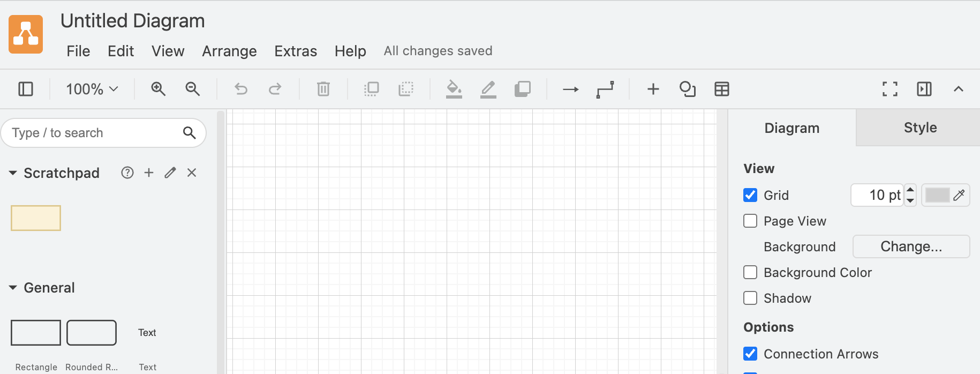Screen dimensions: 980x374
Task: Click Change... to set a background
Action: pos(911,246)
